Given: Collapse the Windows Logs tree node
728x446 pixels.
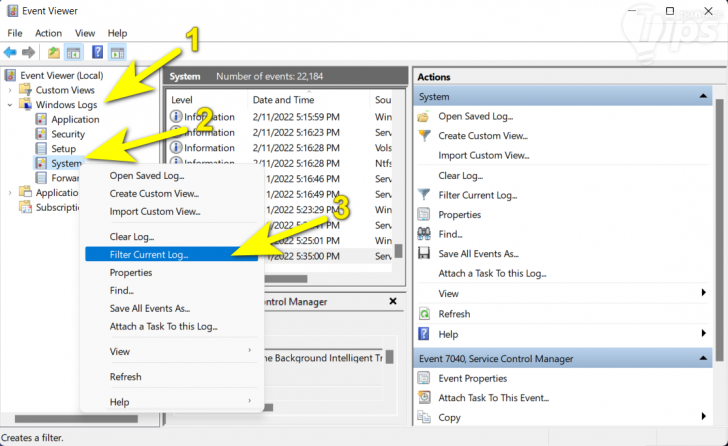Looking at the screenshot, I should [x=10, y=105].
